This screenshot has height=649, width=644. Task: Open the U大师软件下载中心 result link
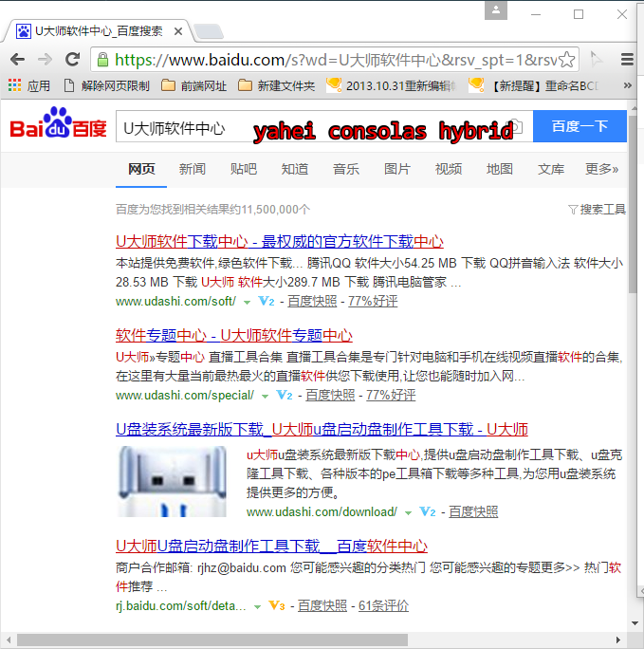tap(279, 241)
